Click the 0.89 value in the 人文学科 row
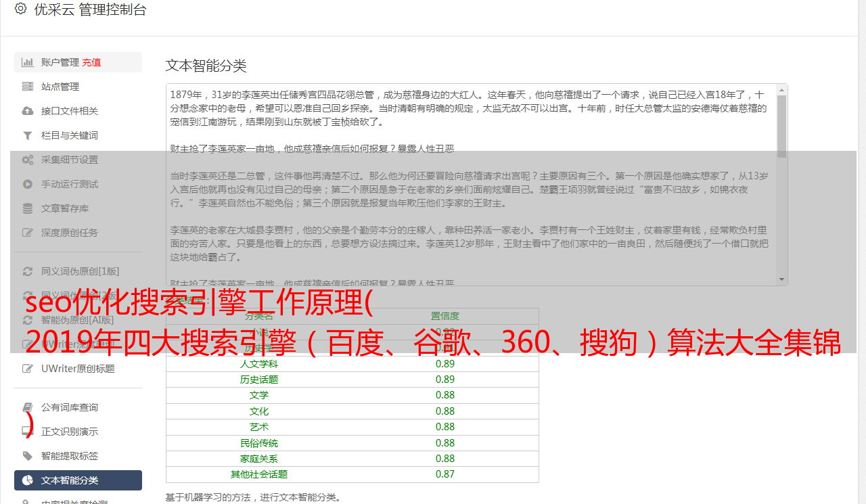The image size is (866, 504). [445, 363]
